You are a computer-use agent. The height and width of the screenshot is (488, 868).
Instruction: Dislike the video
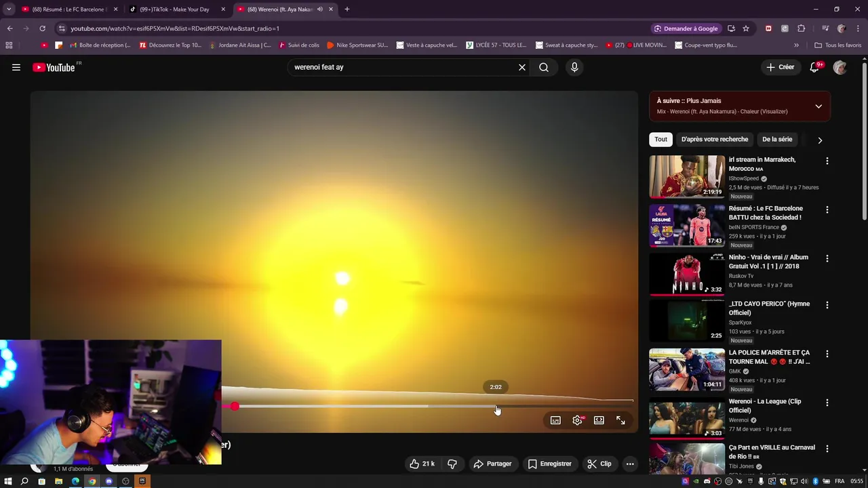(x=452, y=464)
